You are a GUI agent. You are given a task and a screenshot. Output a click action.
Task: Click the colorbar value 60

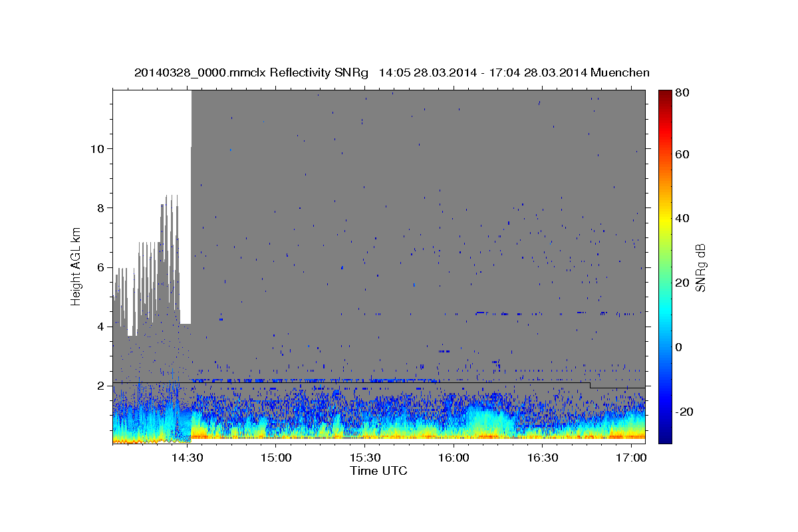(682, 154)
